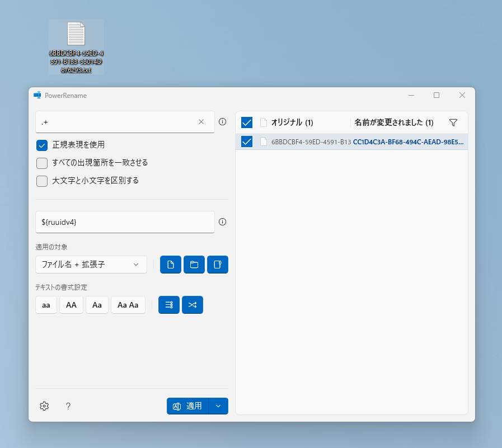
Task: Clear the search pattern with the × button
Action: point(201,121)
